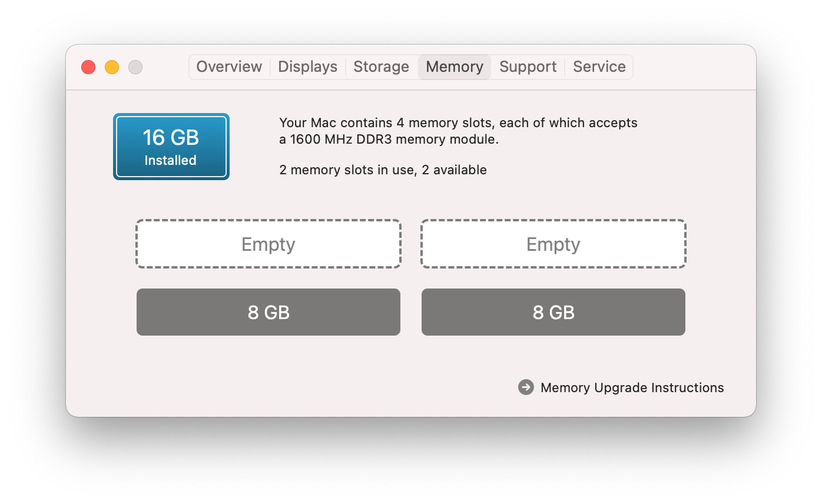Click the gray disabled zoom window button
This screenshot has height=504, width=822.
tap(135, 67)
